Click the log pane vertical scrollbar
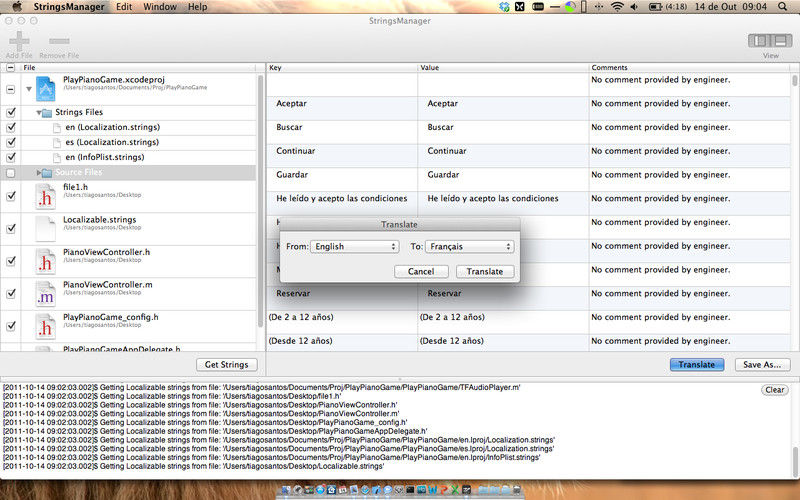The width and height of the screenshot is (800, 500). coord(794,460)
